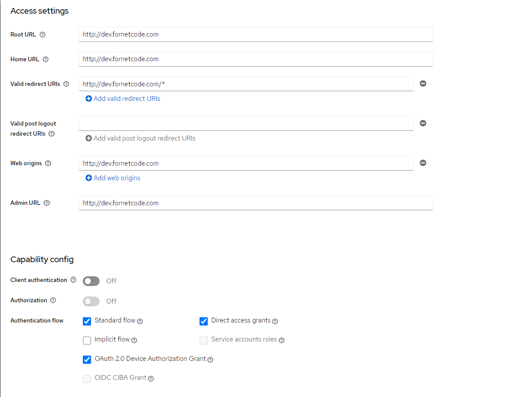Open the Home URL help tooltip icon

coord(46,59)
